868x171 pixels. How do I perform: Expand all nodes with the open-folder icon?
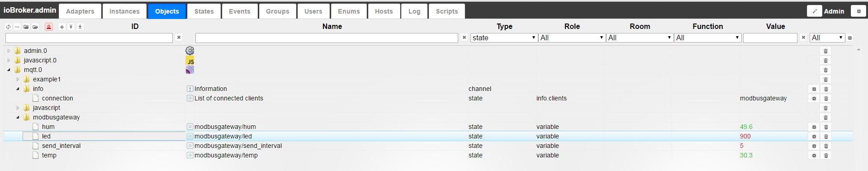(35, 27)
